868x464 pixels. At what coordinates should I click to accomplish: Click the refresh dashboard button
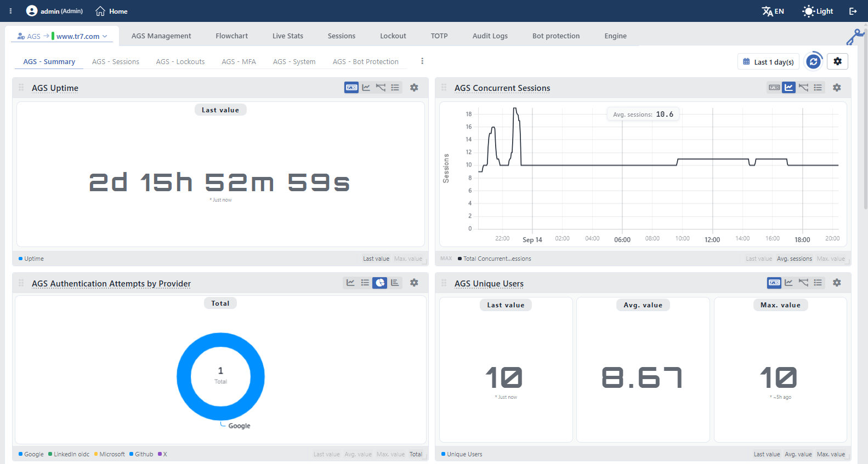tap(814, 61)
